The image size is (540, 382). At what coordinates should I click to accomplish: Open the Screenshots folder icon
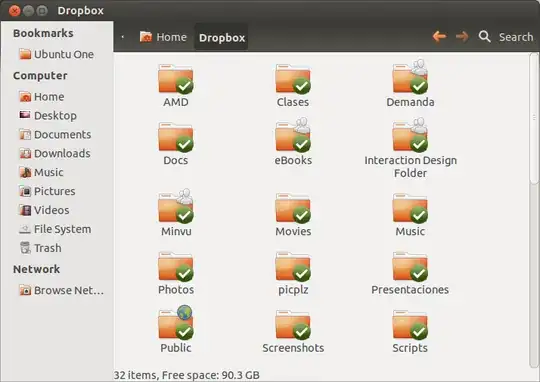pos(293,325)
